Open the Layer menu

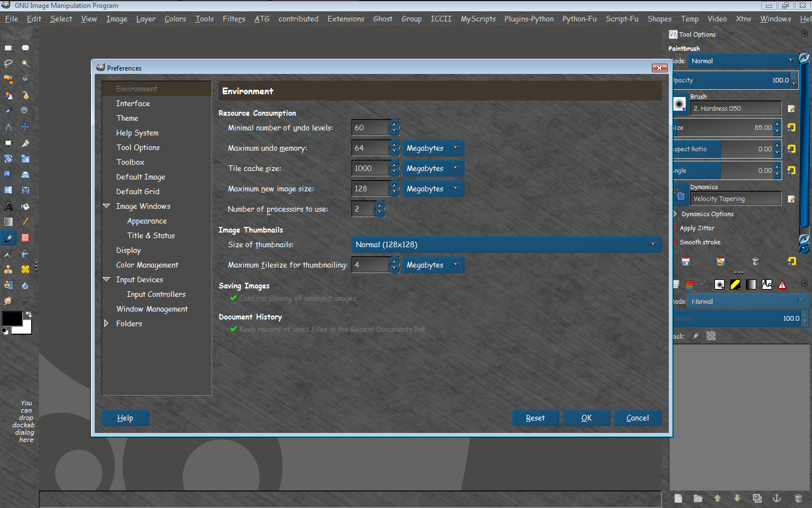tap(145, 19)
